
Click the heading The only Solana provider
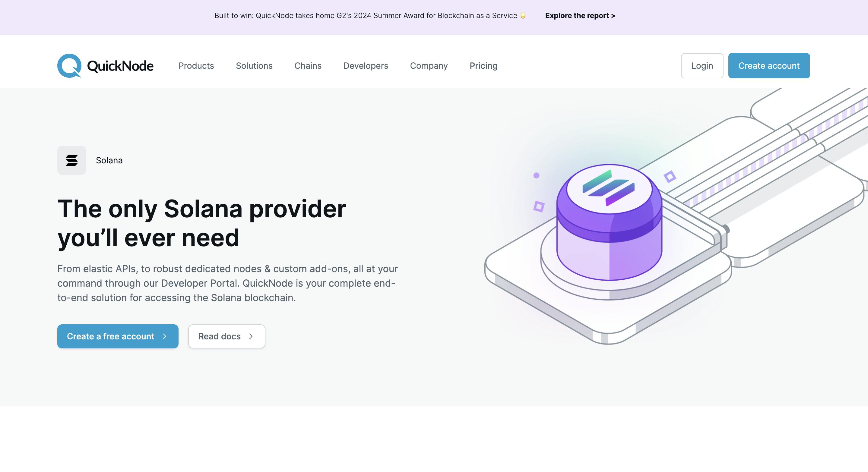coord(201,223)
